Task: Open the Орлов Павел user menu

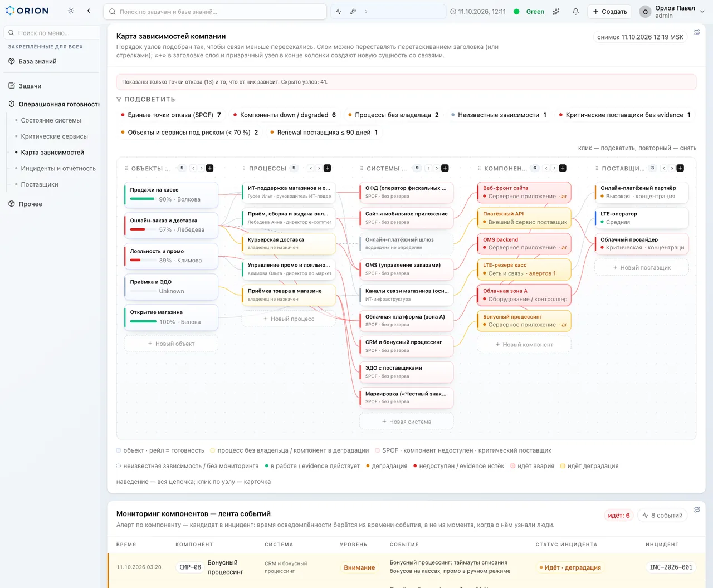Action: tap(672, 11)
